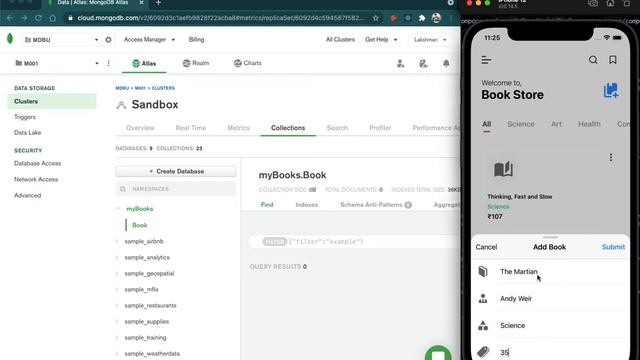640x360 pixels.
Task: Tap the search icon in Book Store app
Action: click(x=593, y=60)
